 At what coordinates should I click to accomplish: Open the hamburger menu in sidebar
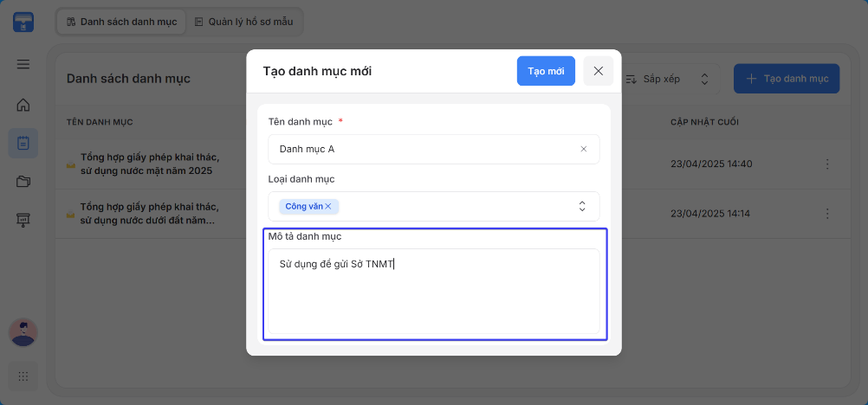click(23, 65)
